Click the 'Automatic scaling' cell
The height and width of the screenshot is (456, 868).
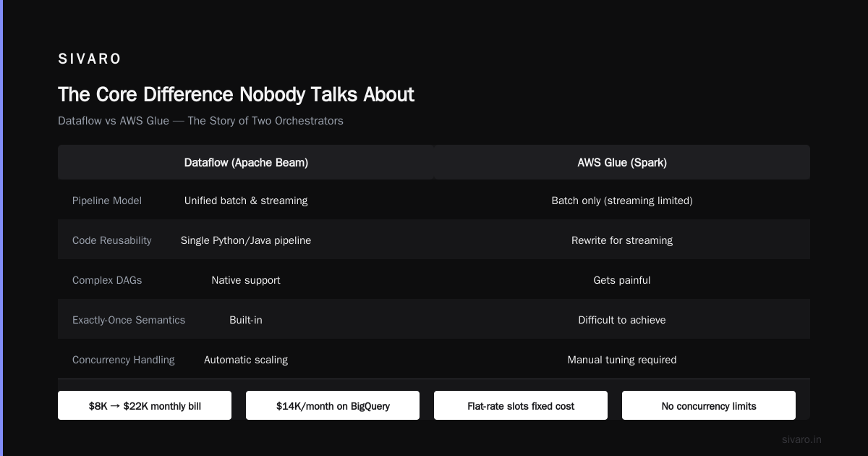coord(246,360)
